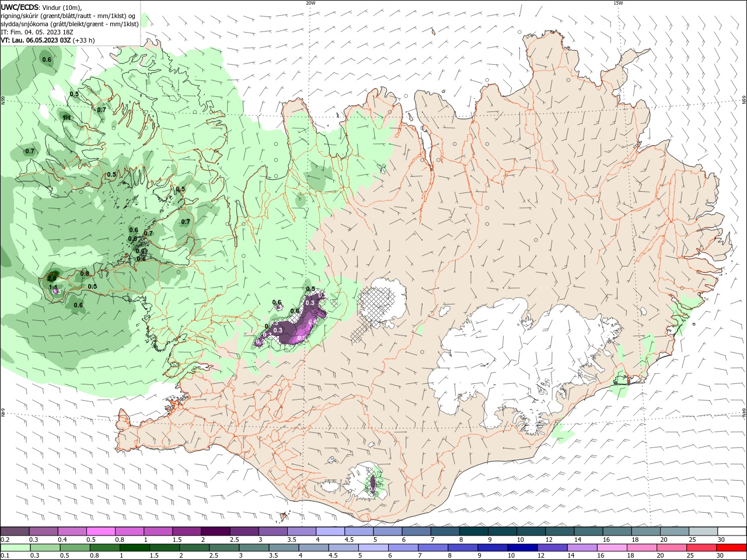This screenshot has height=560, width=747.
Task: Select the upper legend swatch starting at 1.5
Action: pyautogui.click(x=187, y=531)
